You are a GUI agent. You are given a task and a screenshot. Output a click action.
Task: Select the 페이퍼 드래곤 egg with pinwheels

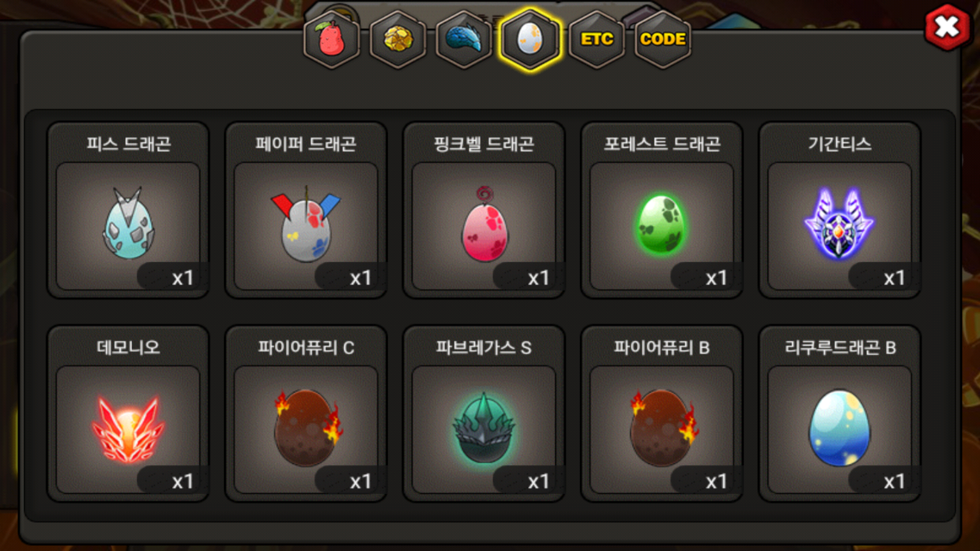pos(306,226)
